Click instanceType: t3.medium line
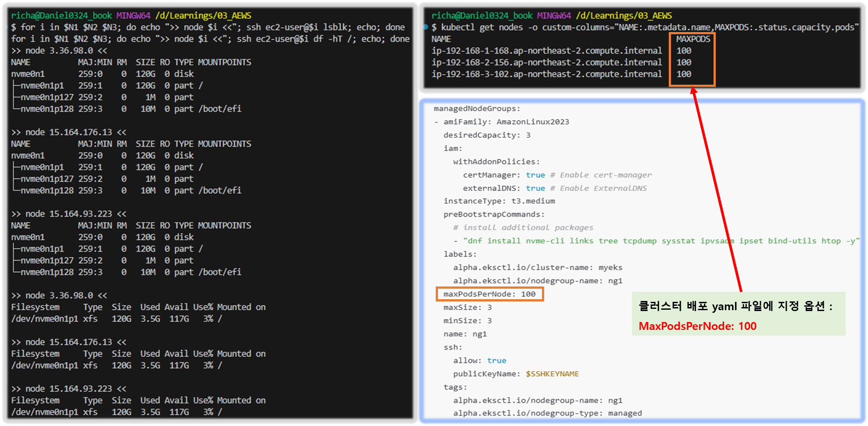 (x=499, y=201)
